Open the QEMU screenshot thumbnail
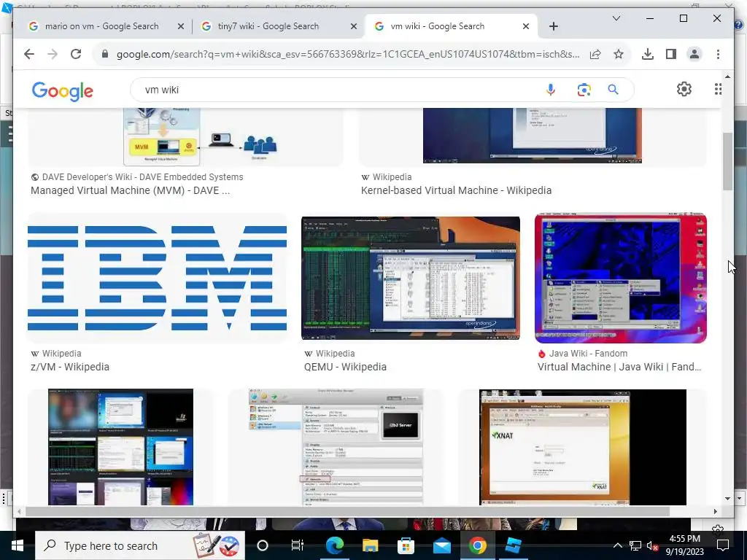747x560 pixels. 411,278
